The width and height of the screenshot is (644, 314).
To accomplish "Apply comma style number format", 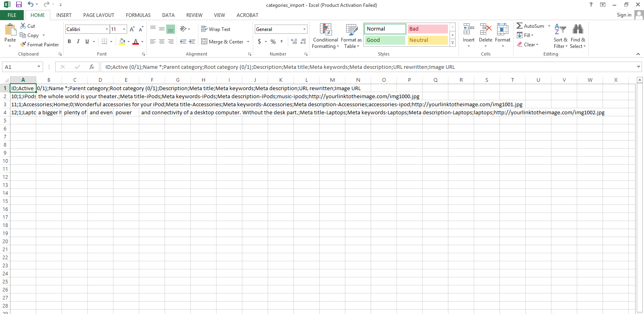I will 282,41.
